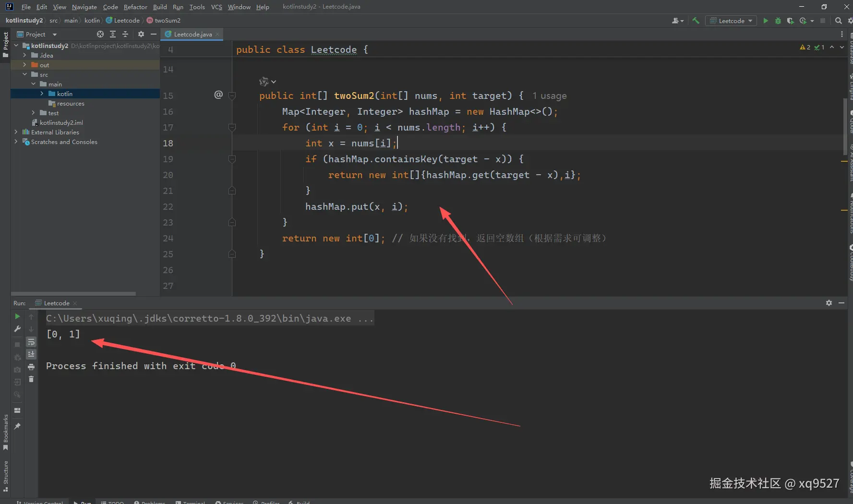The image size is (853, 504).
Task: Expand the out folder
Action: click(24, 65)
